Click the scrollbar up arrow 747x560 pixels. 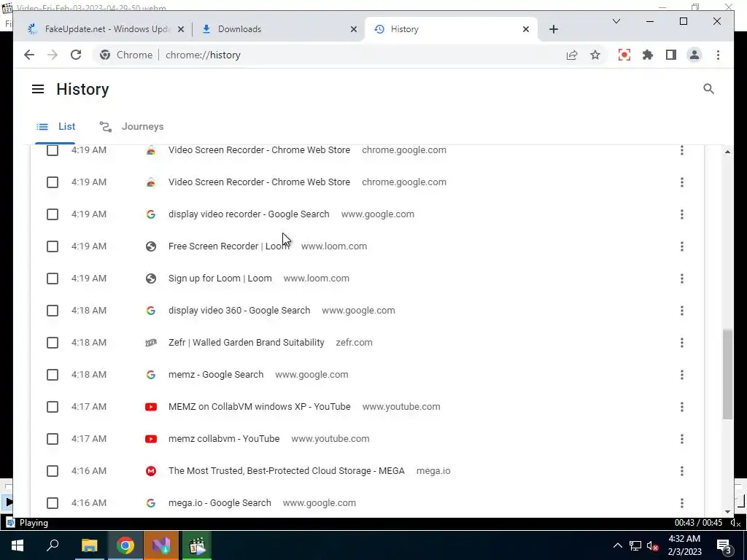[727, 152]
